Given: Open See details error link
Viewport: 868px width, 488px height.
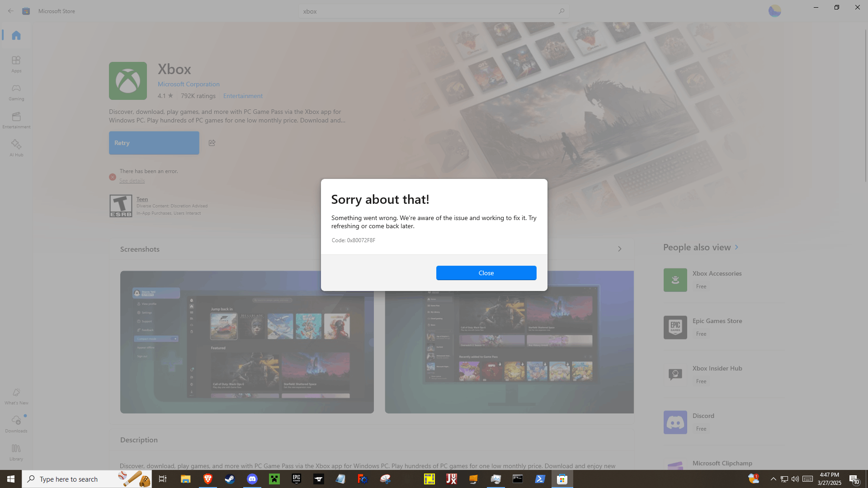Looking at the screenshot, I should 132,181.
